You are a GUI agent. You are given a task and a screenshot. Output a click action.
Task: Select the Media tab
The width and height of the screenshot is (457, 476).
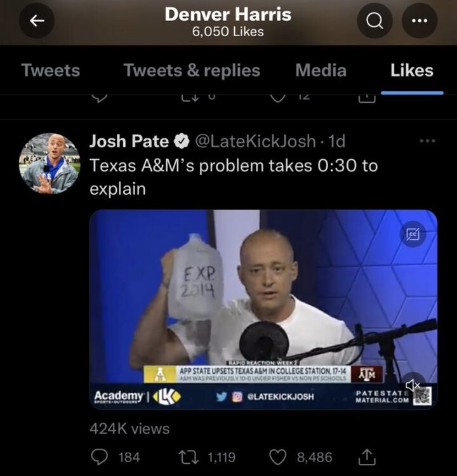point(321,70)
